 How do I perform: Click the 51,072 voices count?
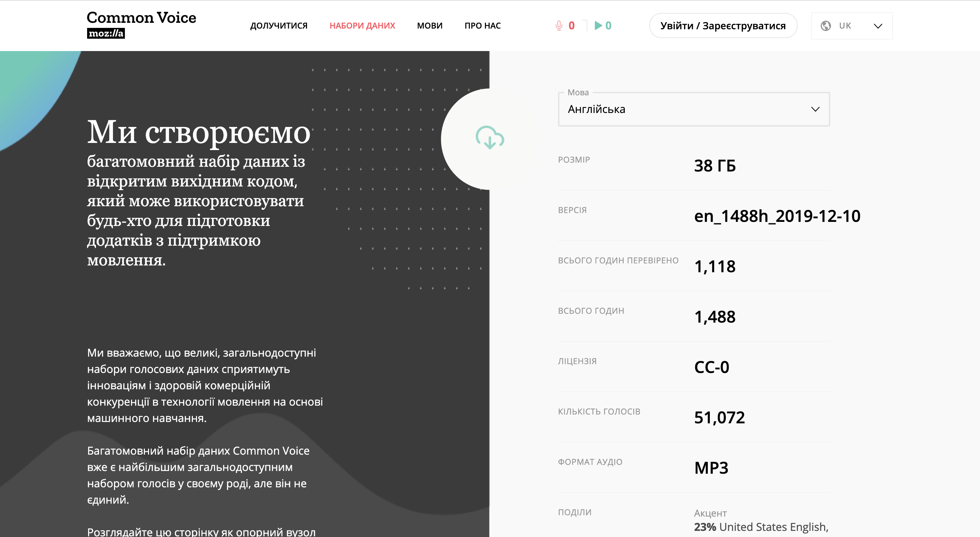tap(719, 418)
